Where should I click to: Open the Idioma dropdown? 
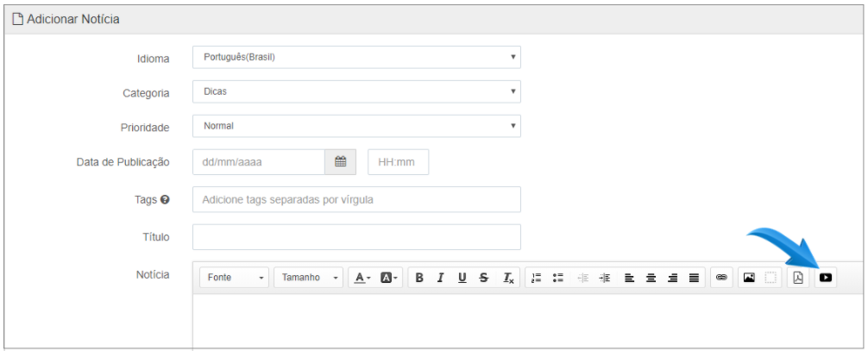coord(356,57)
